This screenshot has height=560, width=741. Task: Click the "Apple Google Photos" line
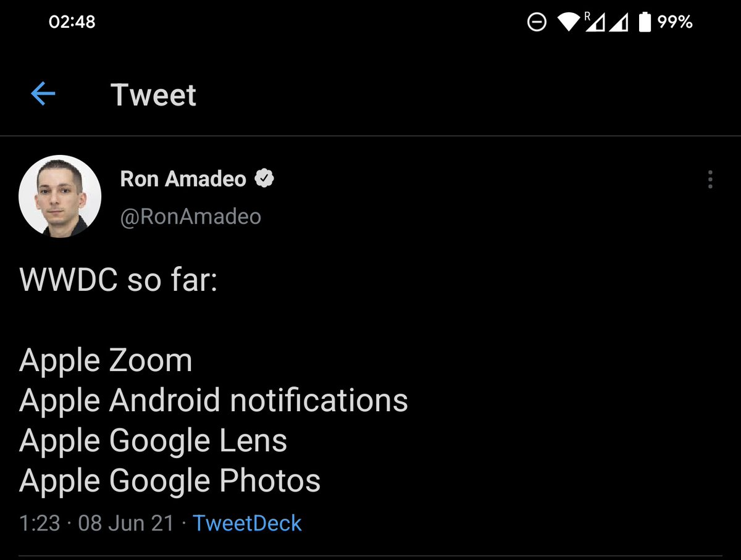coord(170,481)
